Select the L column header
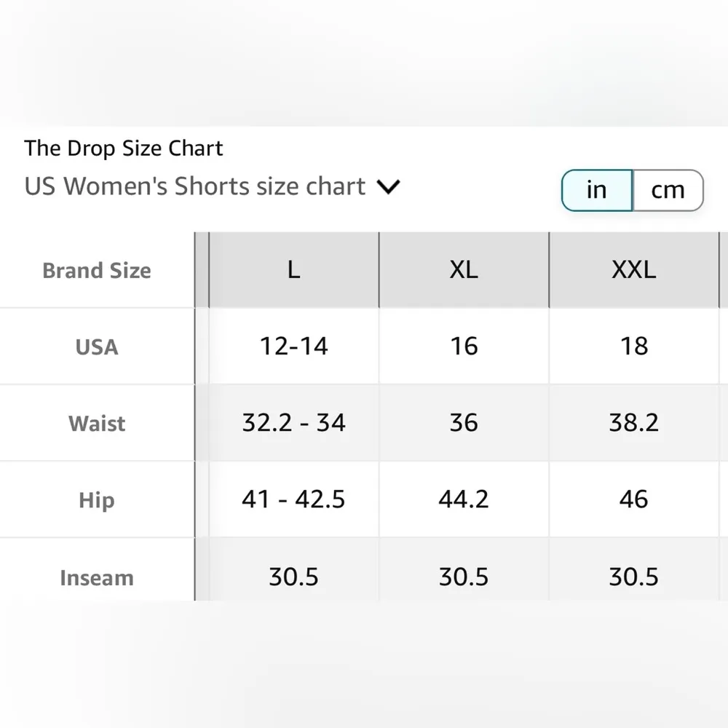The image size is (728, 728). 293,270
